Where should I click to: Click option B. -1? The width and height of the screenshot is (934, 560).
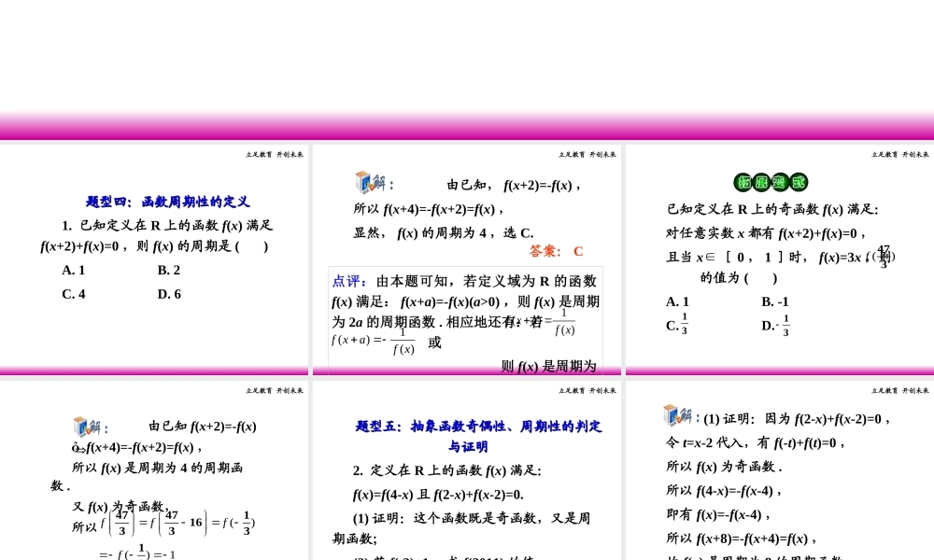click(x=775, y=301)
